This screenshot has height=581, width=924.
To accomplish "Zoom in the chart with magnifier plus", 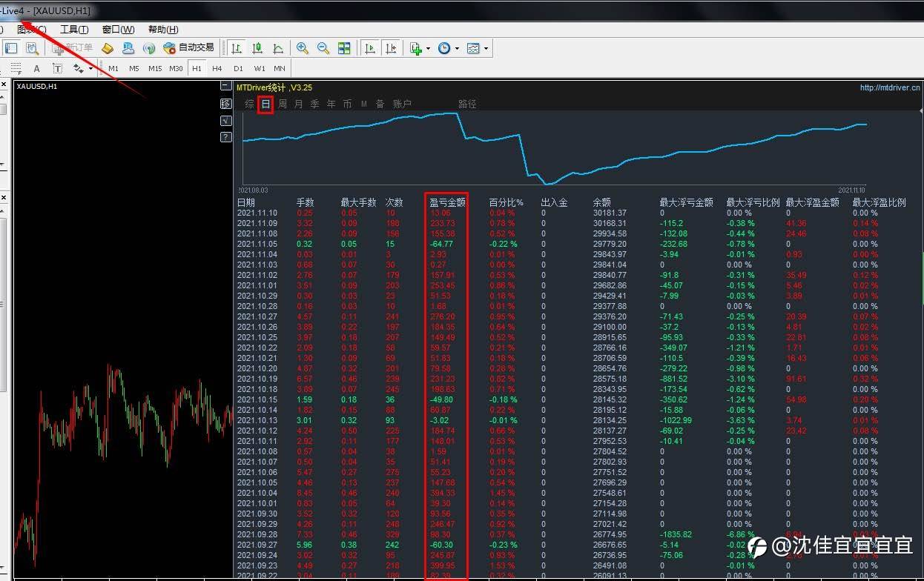I will [303, 48].
